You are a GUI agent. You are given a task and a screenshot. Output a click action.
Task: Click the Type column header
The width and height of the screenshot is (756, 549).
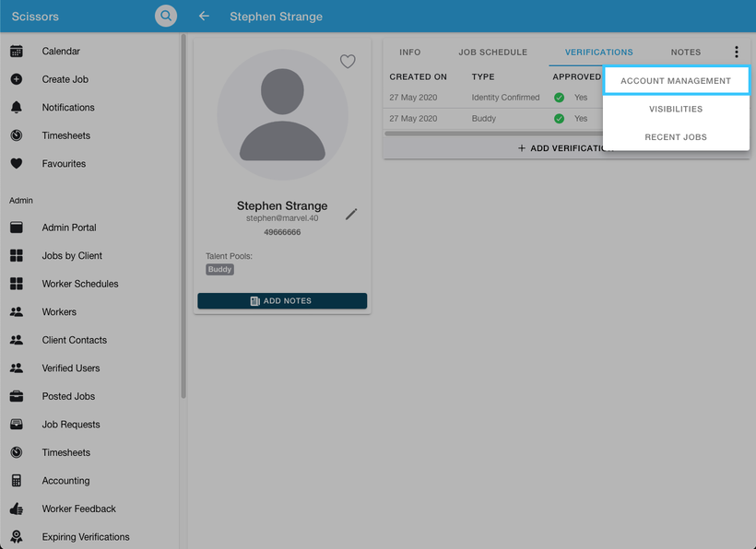pos(482,76)
